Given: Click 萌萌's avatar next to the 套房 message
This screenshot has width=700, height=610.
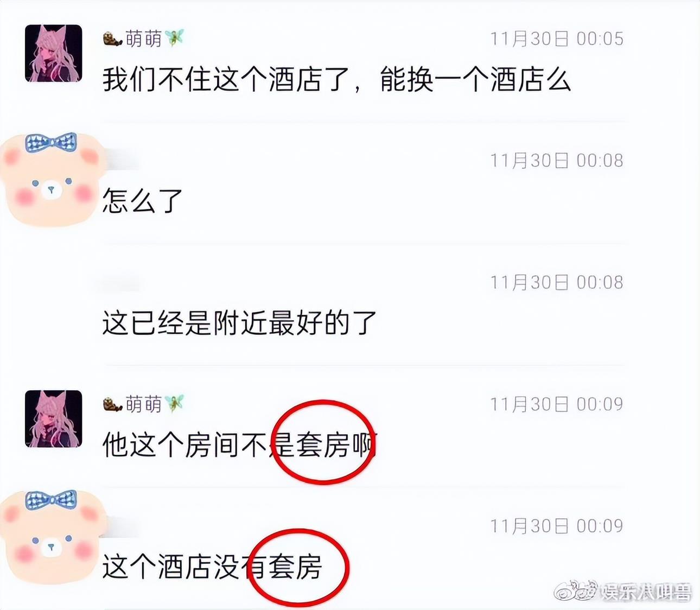Looking at the screenshot, I should 53,418.
